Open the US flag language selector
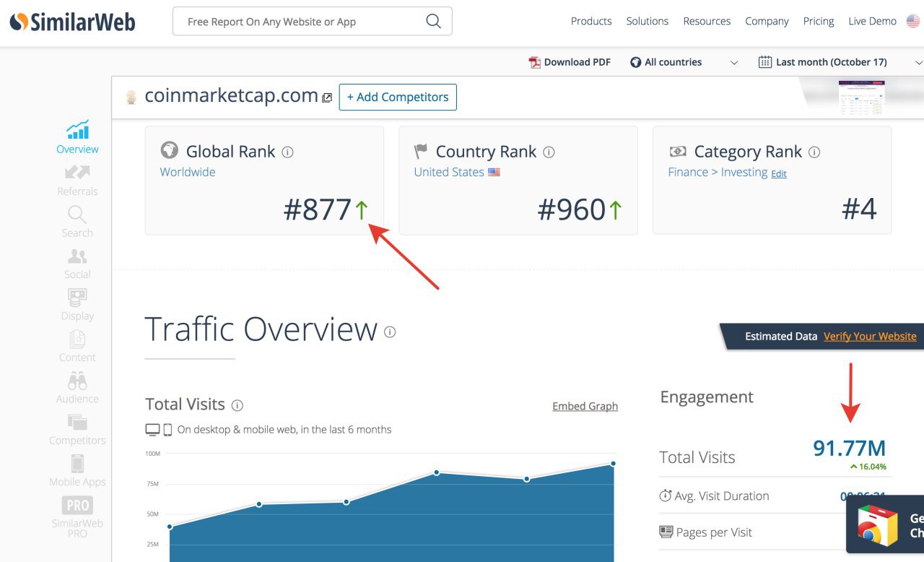 point(913,21)
